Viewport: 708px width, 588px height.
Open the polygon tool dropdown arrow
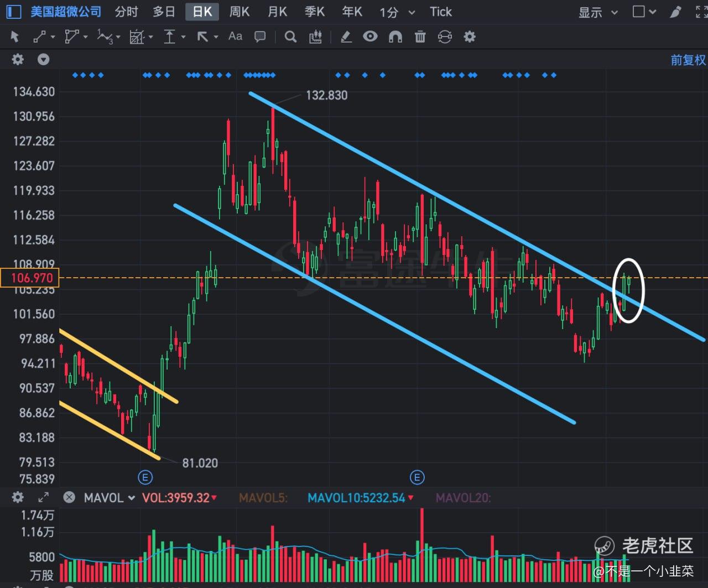pyautogui.click(x=86, y=37)
